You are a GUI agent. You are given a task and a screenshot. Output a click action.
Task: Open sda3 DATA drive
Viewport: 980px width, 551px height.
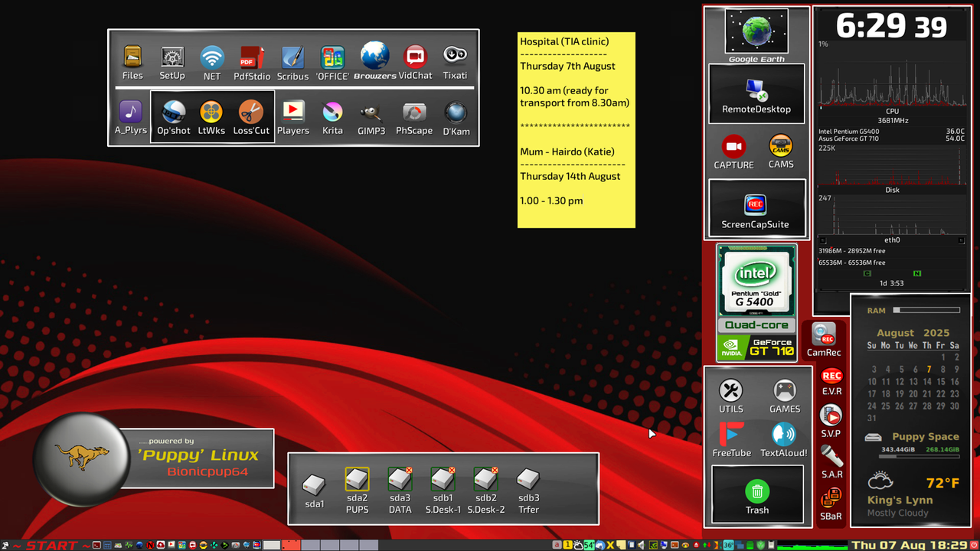point(400,479)
